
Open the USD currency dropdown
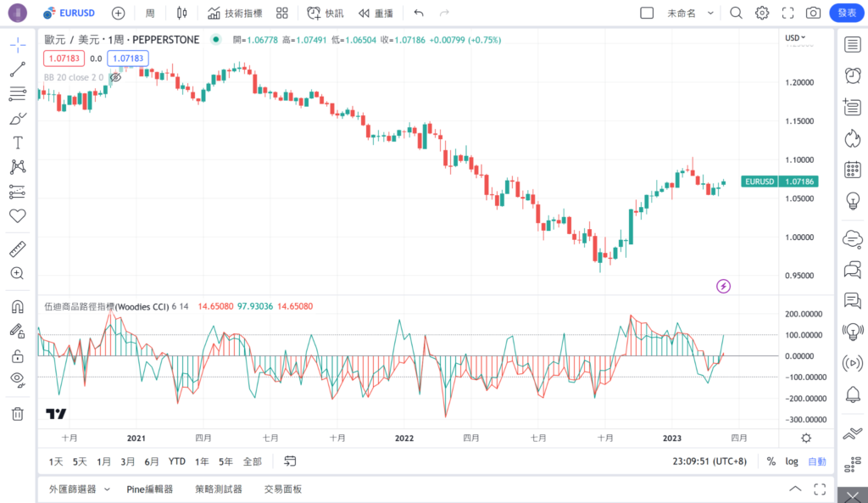coord(795,38)
